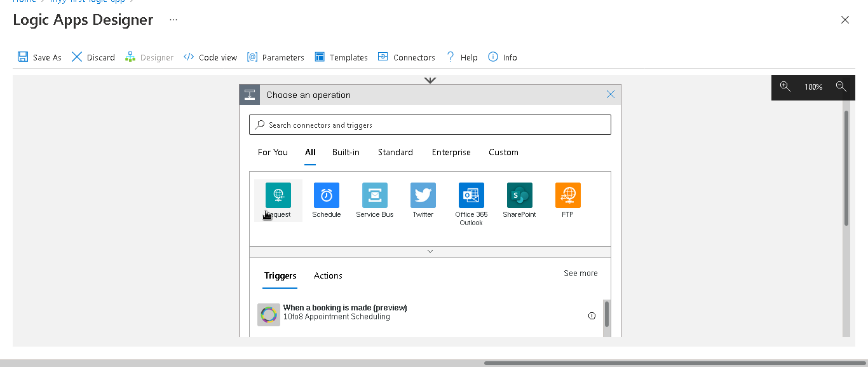Switch to the Enterprise tab

(x=451, y=152)
